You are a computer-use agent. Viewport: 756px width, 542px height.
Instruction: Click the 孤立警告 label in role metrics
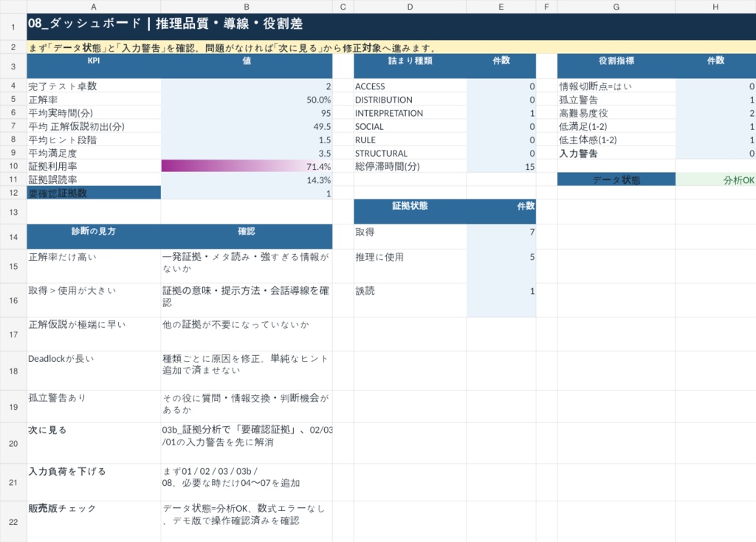616,100
